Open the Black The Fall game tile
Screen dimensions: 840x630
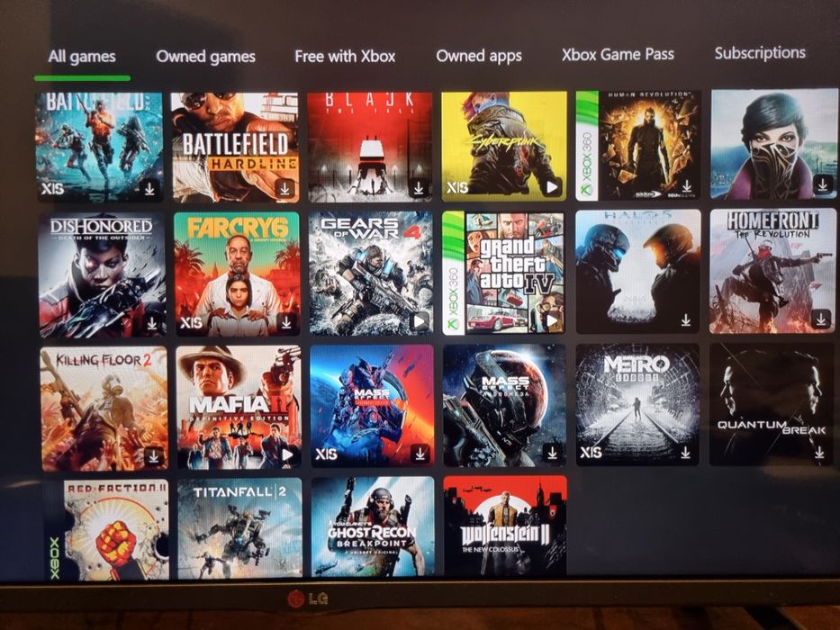tap(370, 147)
